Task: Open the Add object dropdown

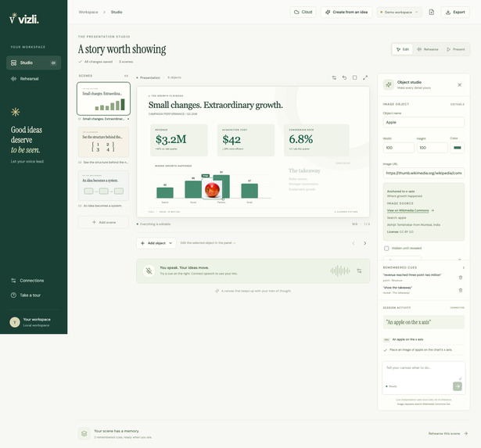Action: tap(156, 243)
